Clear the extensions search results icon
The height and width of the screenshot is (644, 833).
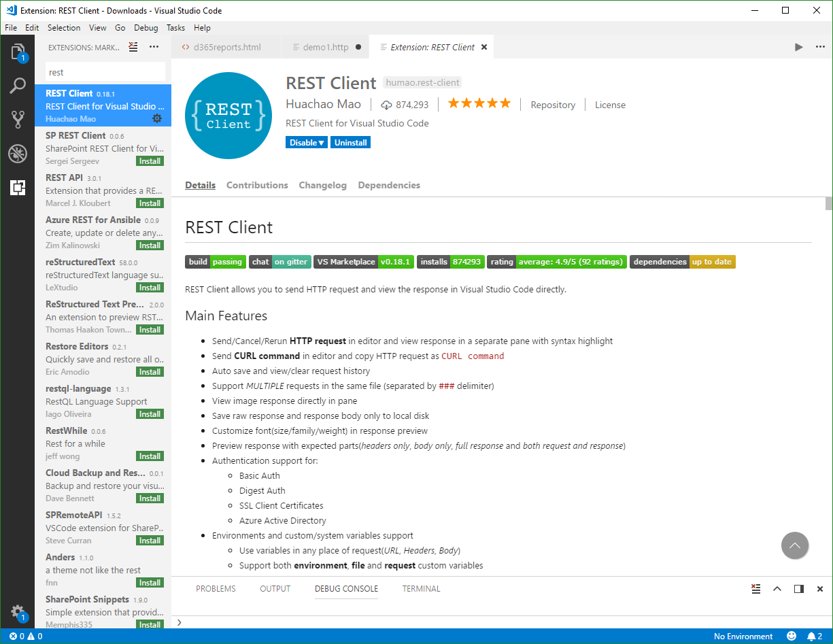[133, 47]
